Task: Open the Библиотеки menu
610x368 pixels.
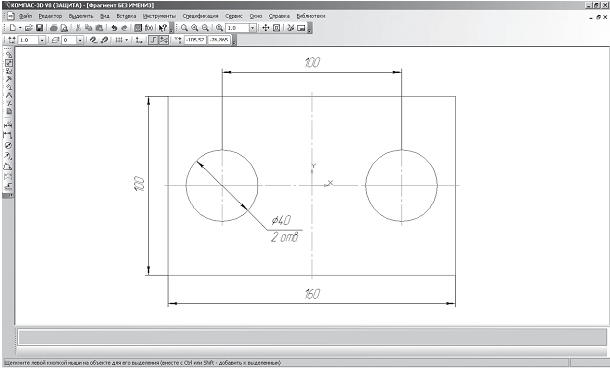Action: (310, 16)
